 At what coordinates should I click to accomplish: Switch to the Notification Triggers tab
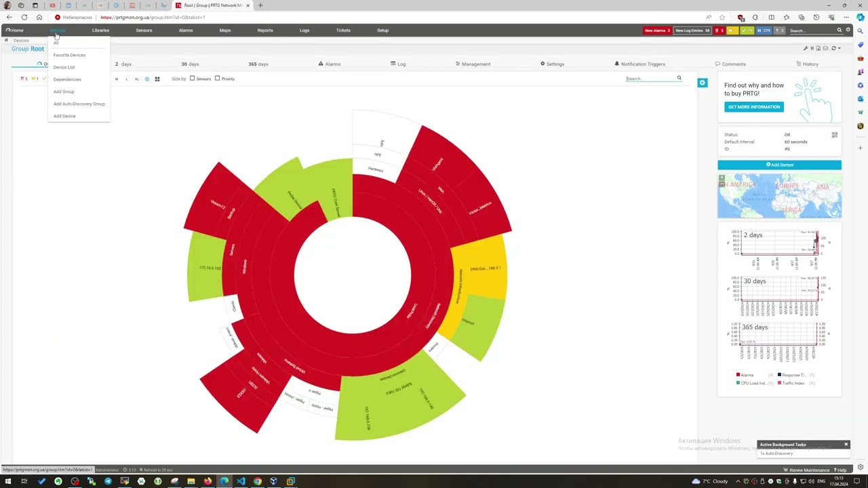tap(639, 64)
